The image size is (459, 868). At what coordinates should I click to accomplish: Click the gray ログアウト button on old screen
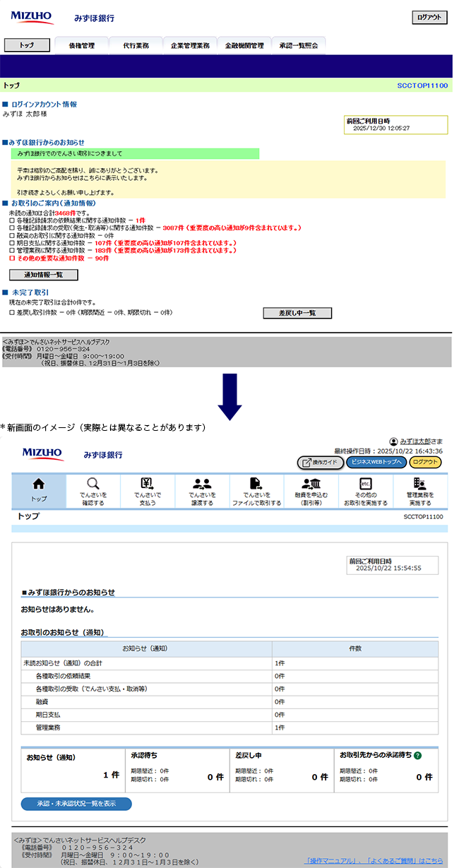[x=429, y=18]
